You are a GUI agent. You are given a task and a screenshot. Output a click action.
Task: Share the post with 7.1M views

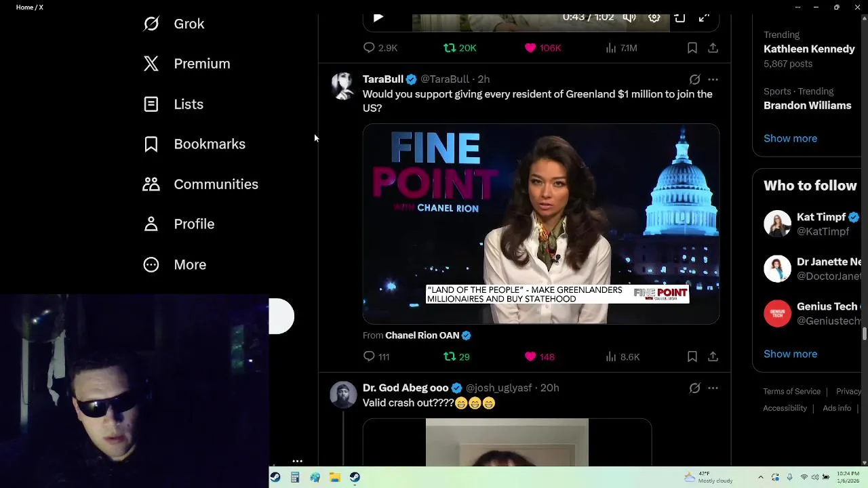[x=713, y=48]
